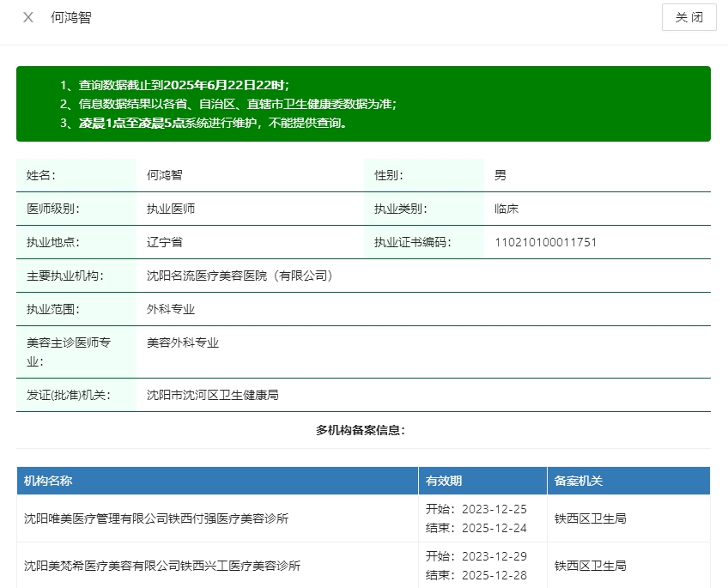Select the title text 何鸿智 in header

(71, 18)
